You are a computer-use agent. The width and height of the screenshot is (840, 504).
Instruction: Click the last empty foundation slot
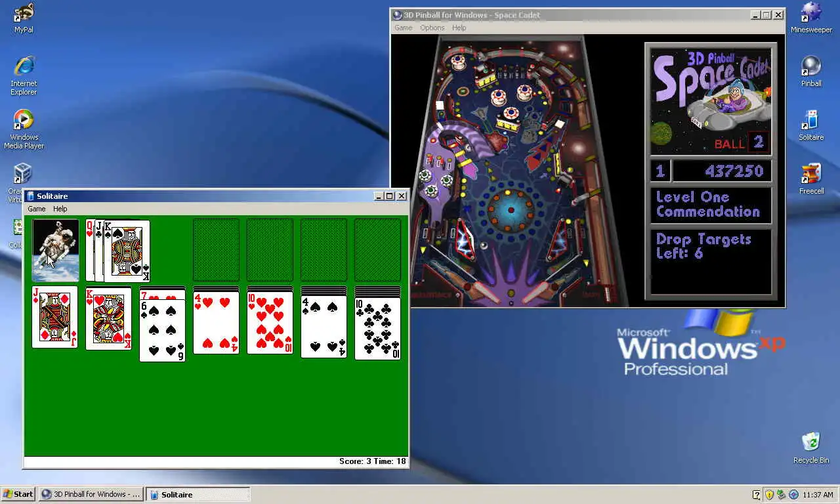pyautogui.click(x=377, y=250)
